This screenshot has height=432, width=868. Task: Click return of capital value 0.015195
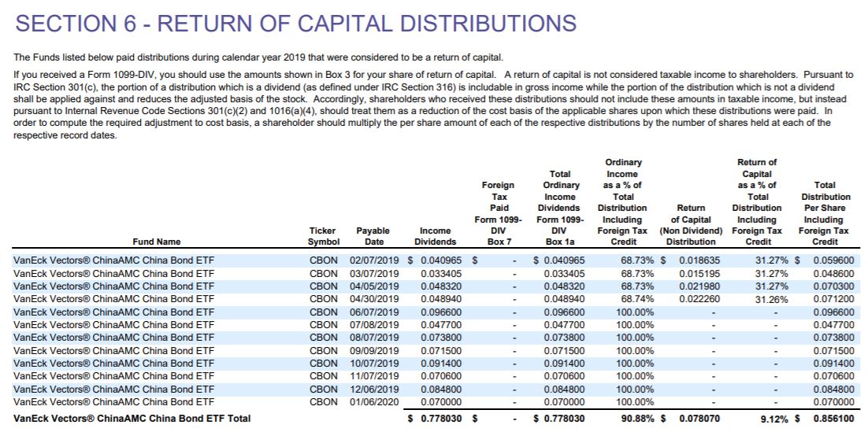tap(699, 273)
